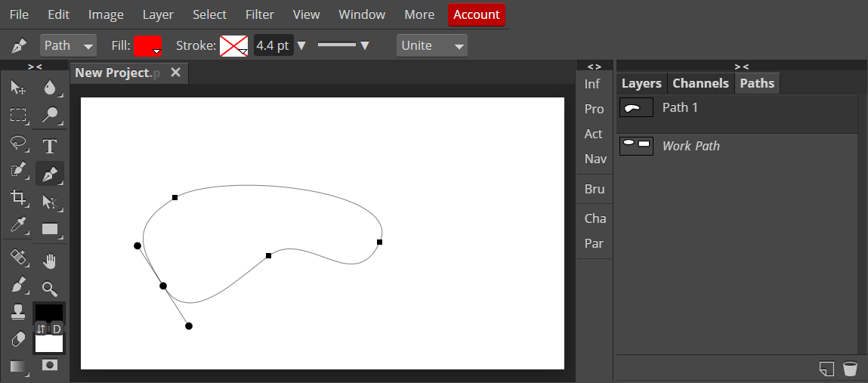
Task: Collapse the Layers/Paths panel group
Action: tap(742, 66)
